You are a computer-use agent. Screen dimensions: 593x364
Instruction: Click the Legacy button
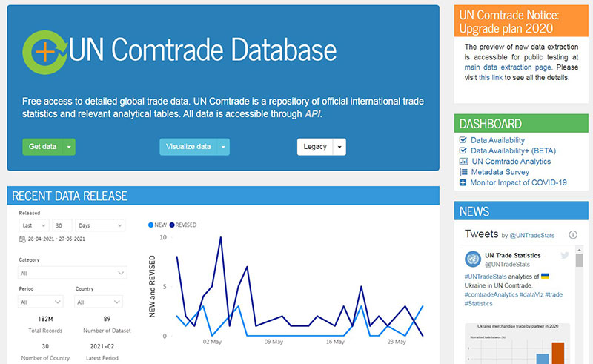(315, 147)
